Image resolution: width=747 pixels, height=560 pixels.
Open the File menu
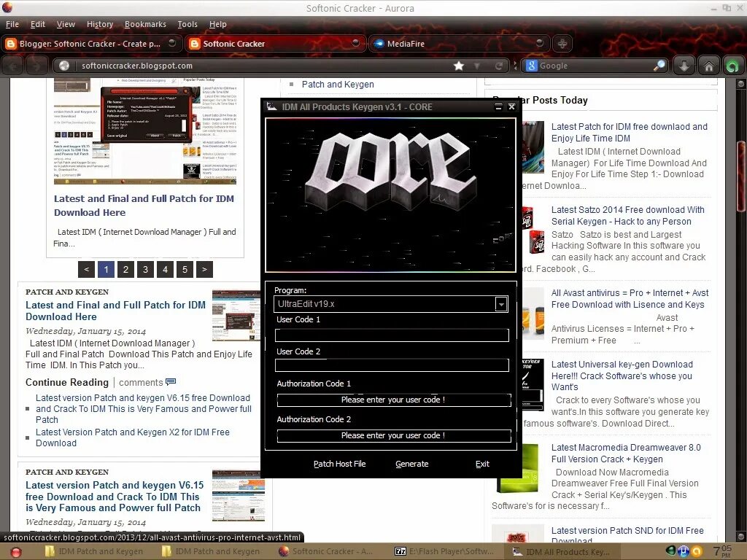point(12,24)
